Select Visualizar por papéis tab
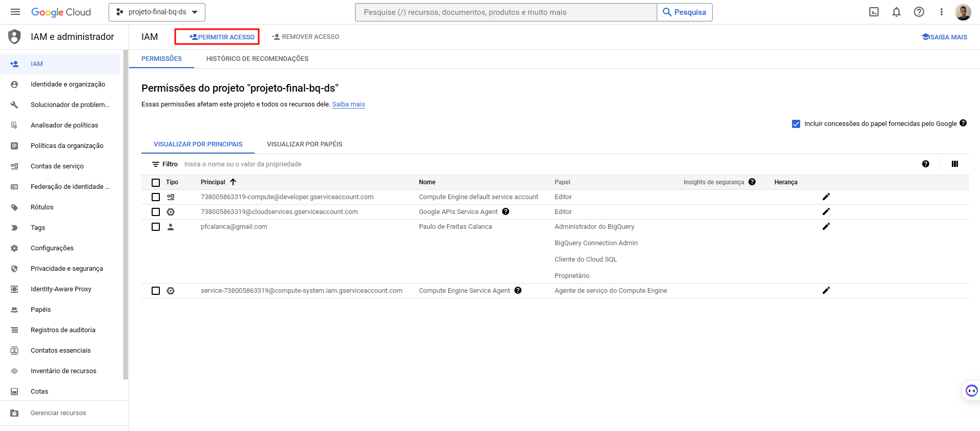The height and width of the screenshot is (431, 980). coord(304,144)
